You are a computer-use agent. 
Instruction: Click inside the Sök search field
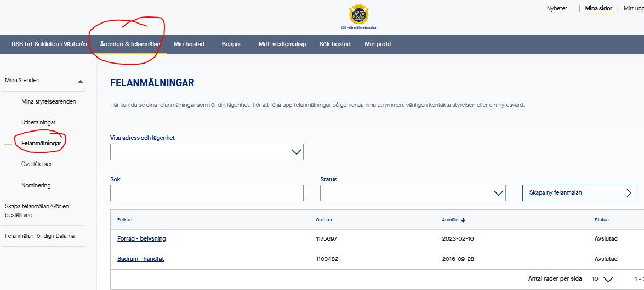[207, 193]
